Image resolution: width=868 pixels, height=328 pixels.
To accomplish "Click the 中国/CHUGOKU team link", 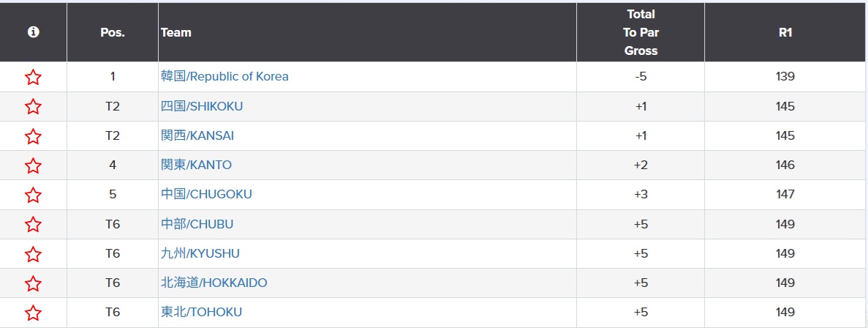I will point(206,194).
